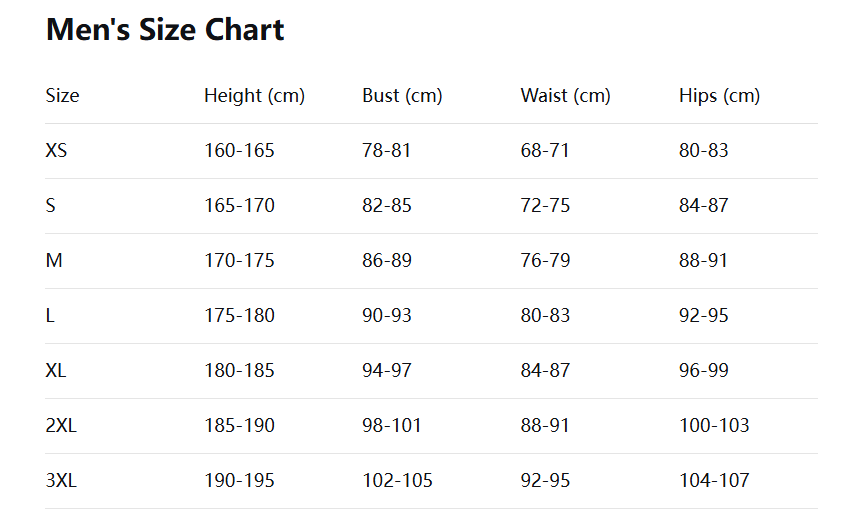Click height value 160-165 for XS

239,151
